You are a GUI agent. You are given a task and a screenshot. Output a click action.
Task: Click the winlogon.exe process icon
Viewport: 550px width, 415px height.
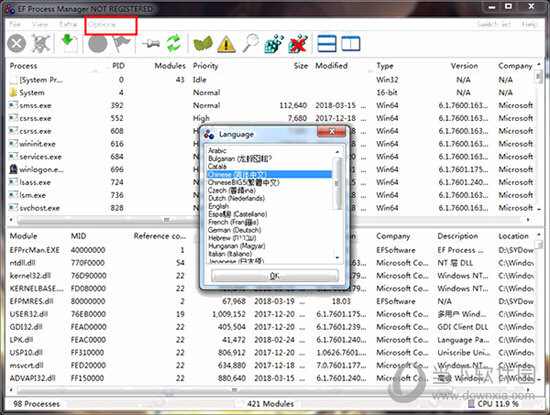click(x=13, y=169)
